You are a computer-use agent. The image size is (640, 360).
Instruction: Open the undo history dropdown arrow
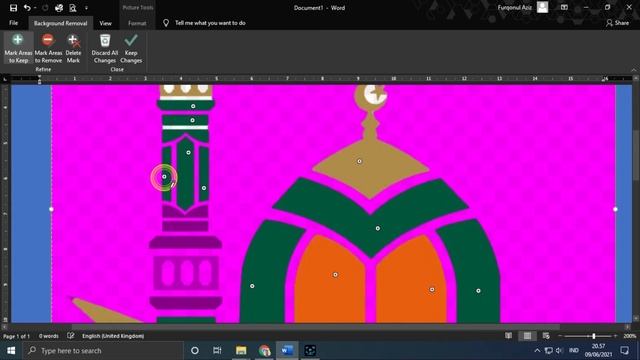[36, 8]
